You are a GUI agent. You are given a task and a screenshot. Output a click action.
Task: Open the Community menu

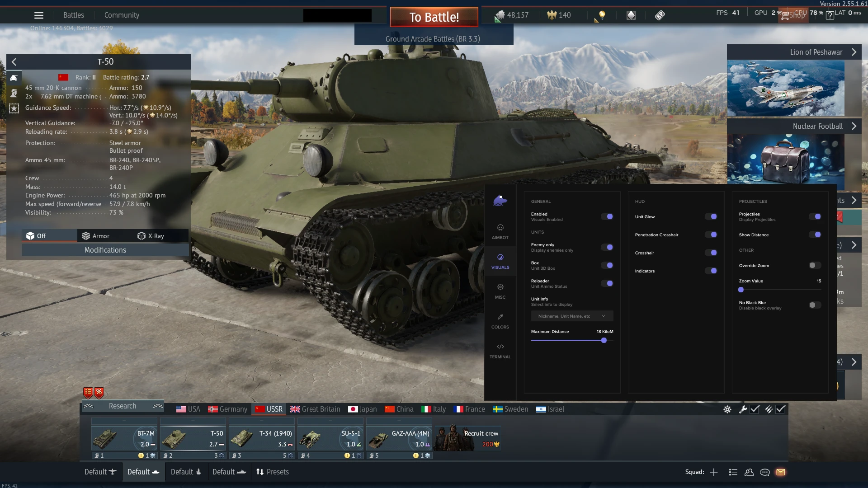click(x=122, y=15)
